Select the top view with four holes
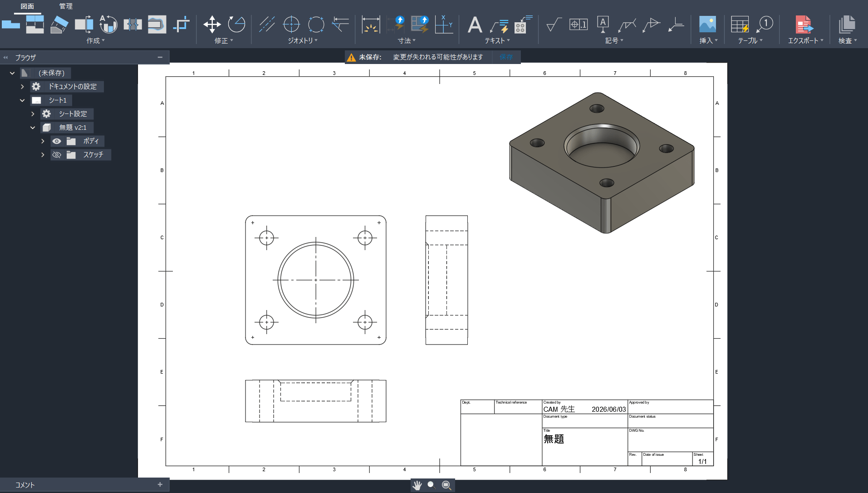This screenshot has width=868, height=493. pos(316,280)
